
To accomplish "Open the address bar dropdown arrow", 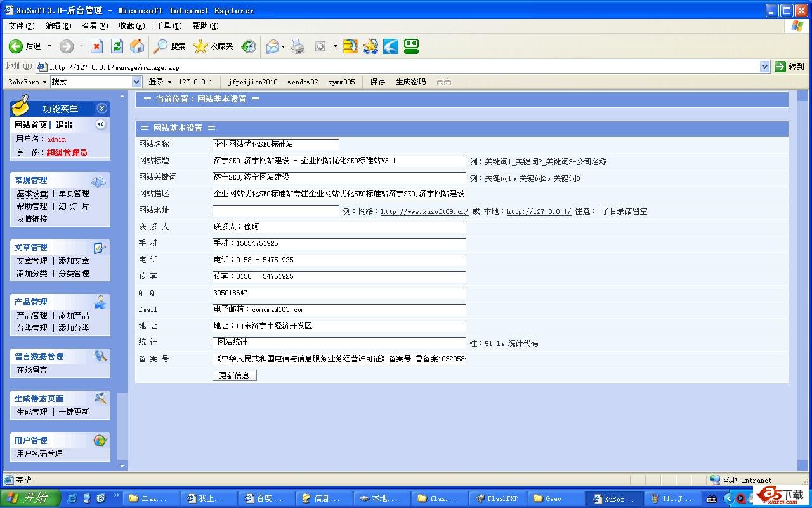I will pyautogui.click(x=764, y=67).
